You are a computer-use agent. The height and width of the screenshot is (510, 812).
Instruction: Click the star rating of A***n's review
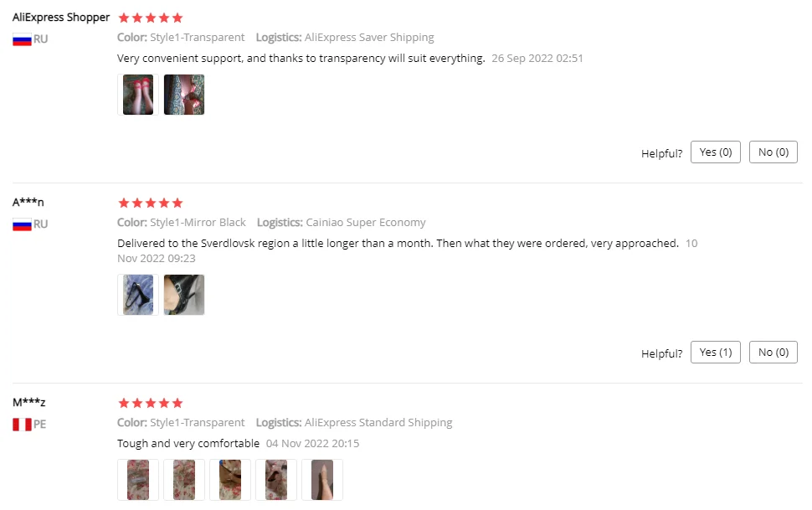(x=150, y=203)
